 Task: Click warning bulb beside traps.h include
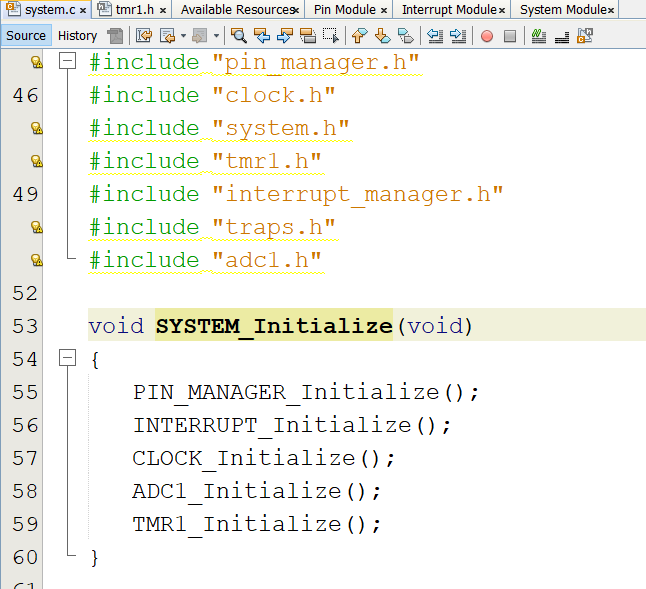tap(37, 227)
